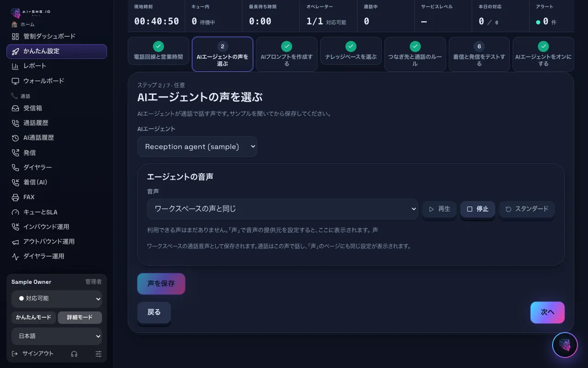Viewport: 588px width, 368px height.
Task: Click the 戻る button
Action: click(154, 312)
